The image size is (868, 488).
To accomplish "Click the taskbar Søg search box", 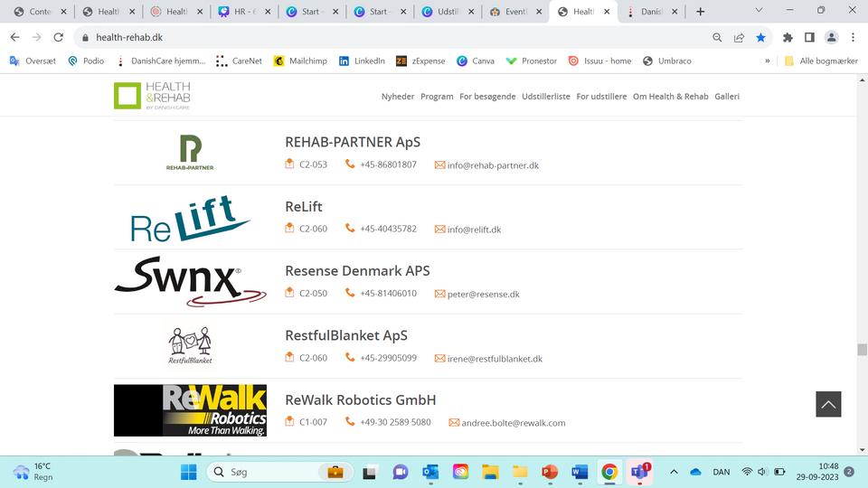I will (280, 472).
